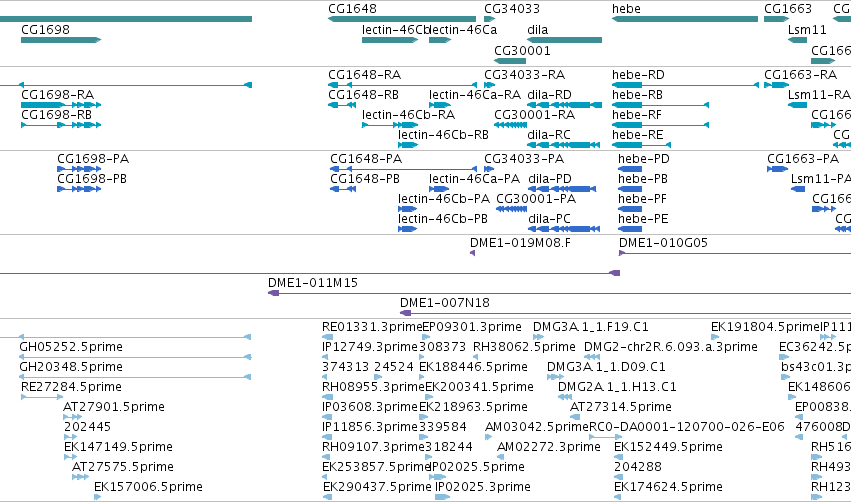Viewport: 851px width, 502px height.
Task: Click transcript lectin-46Cb-RA
Action: tap(408, 115)
